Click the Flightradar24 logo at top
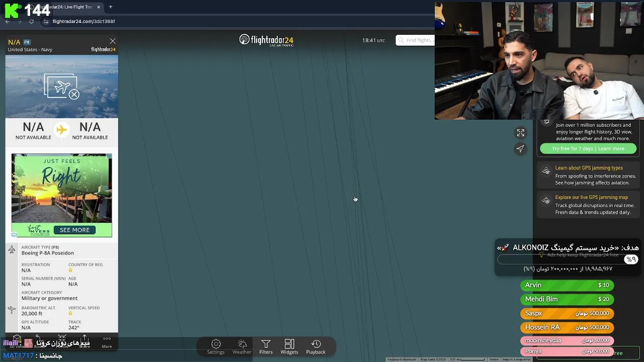644x362 pixels. click(266, 41)
